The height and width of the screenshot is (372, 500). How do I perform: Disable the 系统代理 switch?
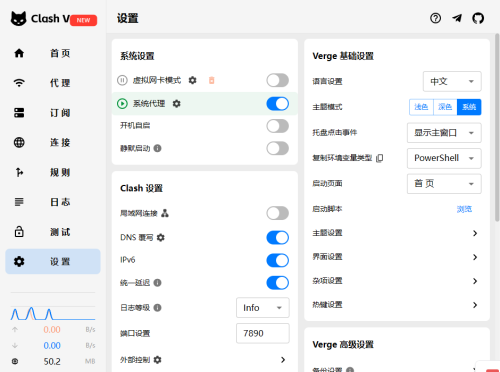pos(277,104)
